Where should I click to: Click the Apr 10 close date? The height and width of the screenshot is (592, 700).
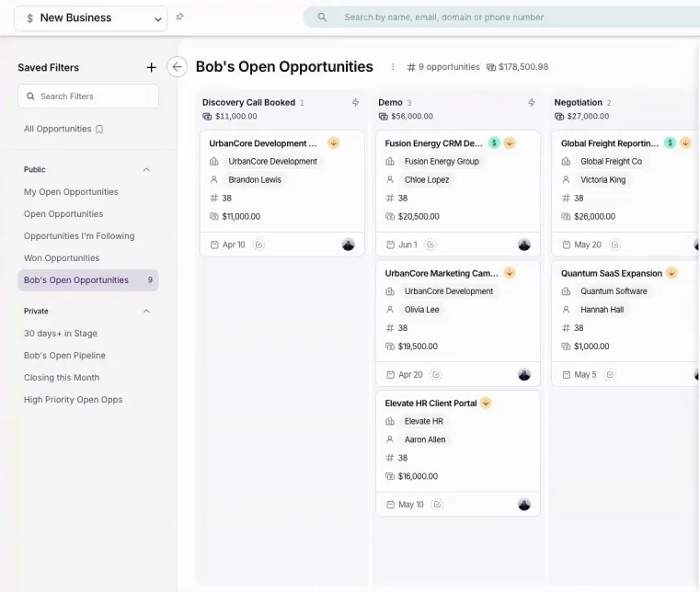234,245
